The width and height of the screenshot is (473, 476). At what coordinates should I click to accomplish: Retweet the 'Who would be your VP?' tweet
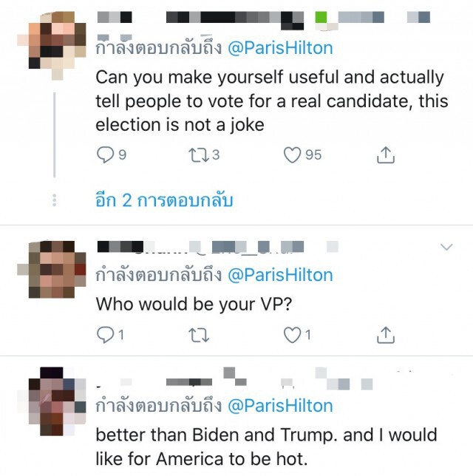pyautogui.click(x=199, y=335)
